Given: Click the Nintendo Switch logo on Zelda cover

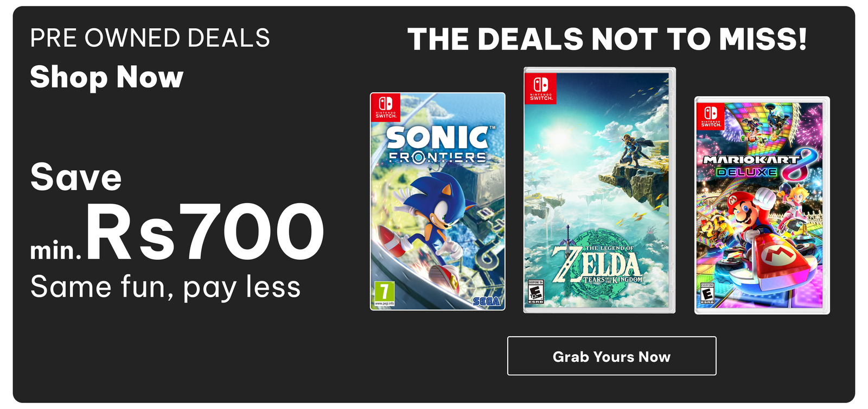Looking at the screenshot, I should [541, 89].
